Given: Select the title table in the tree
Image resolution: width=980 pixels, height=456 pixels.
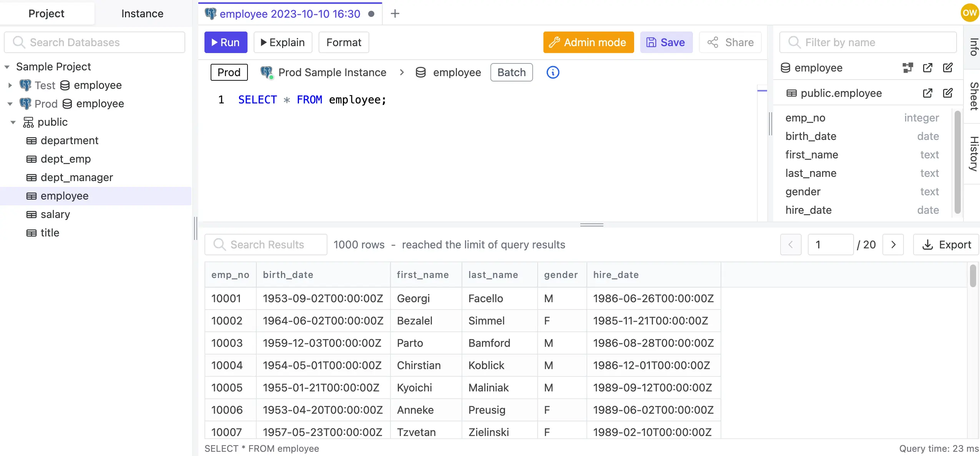Looking at the screenshot, I should (96, 233).
